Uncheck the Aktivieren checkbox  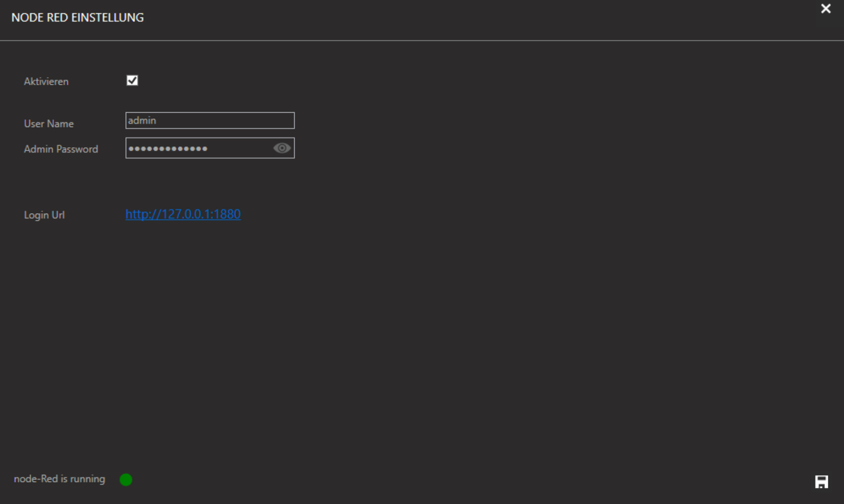pos(132,81)
